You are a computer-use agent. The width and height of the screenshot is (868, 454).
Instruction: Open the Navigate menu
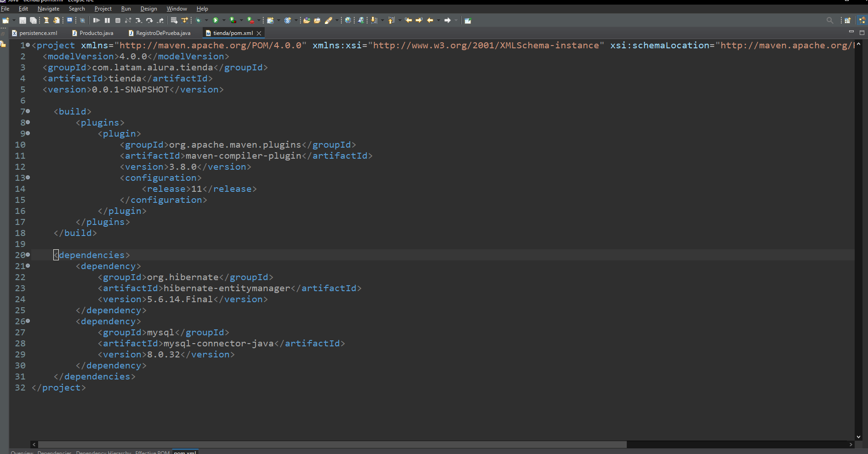pos(48,9)
